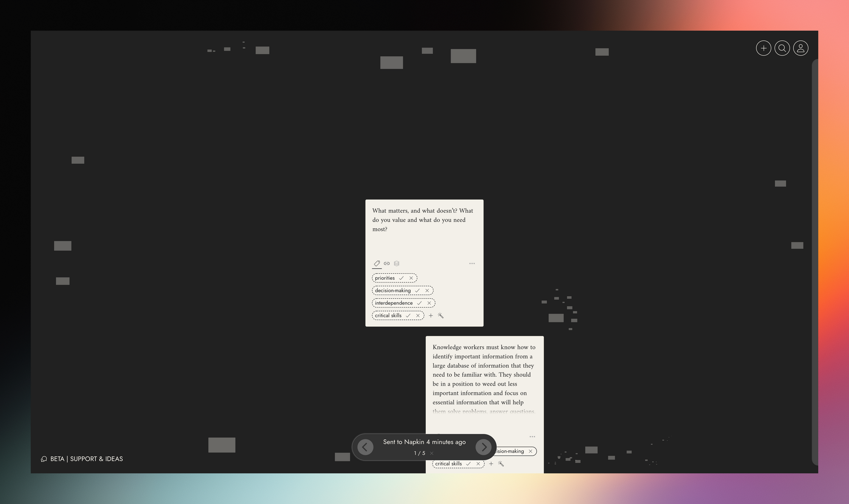849x504 pixels.
Task: Remove the interdependence tag with its X
Action: pyautogui.click(x=429, y=303)
